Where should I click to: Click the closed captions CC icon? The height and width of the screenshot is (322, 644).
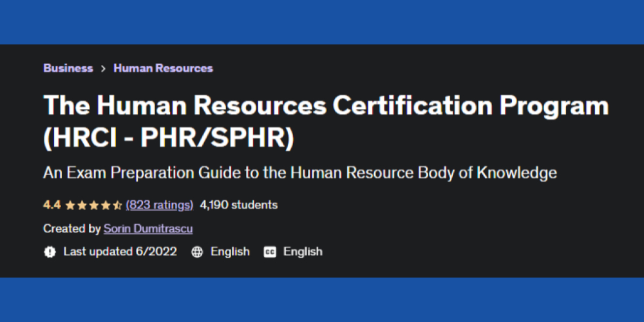(270, 252)
